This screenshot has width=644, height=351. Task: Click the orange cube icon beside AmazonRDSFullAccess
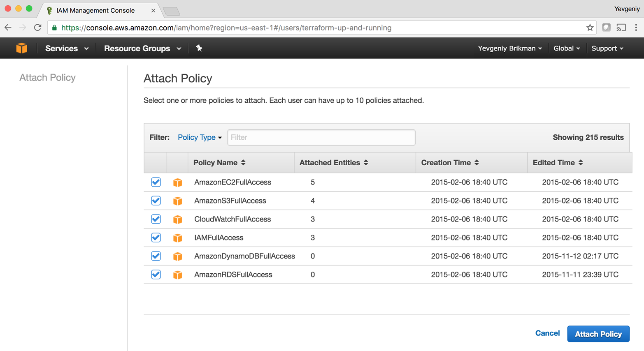click(177, 274)
